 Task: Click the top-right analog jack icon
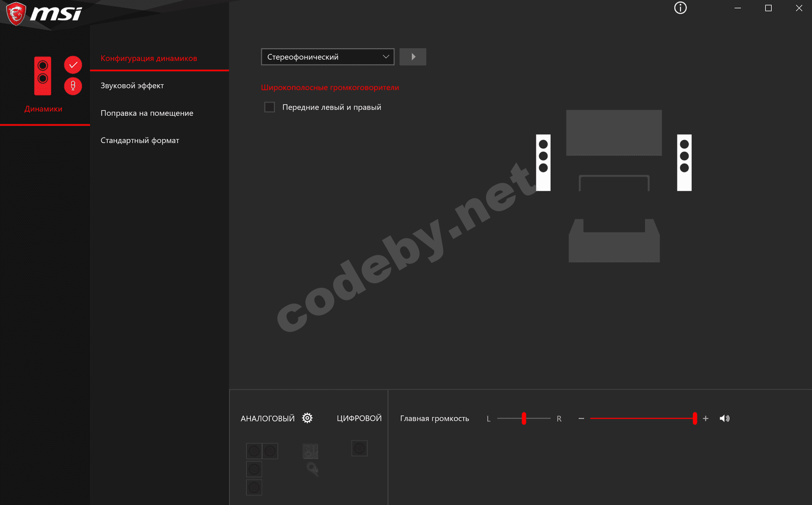[x=270, y=451]
